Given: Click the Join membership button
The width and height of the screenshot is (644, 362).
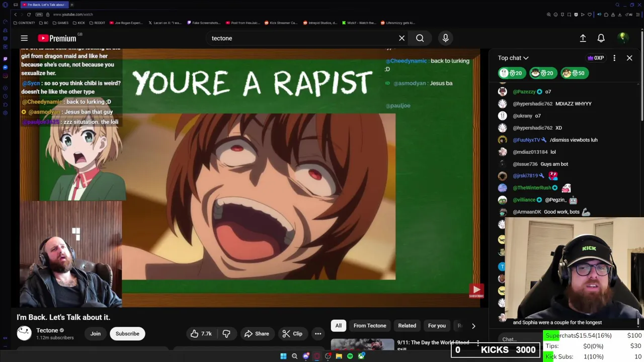Looking at the screenshot, I should pos(96,333).
